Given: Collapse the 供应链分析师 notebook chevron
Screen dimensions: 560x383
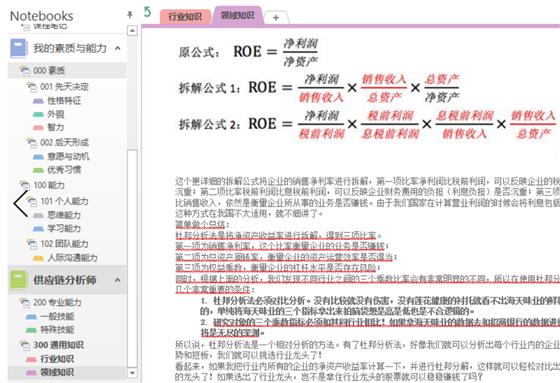Looking at the screenshot, I should (118, 280).
